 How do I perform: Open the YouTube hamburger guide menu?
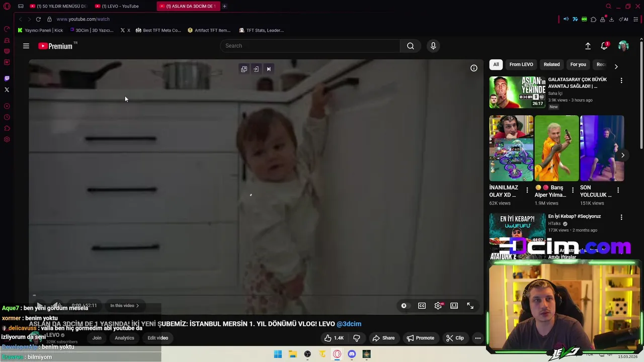click(26, 46)
